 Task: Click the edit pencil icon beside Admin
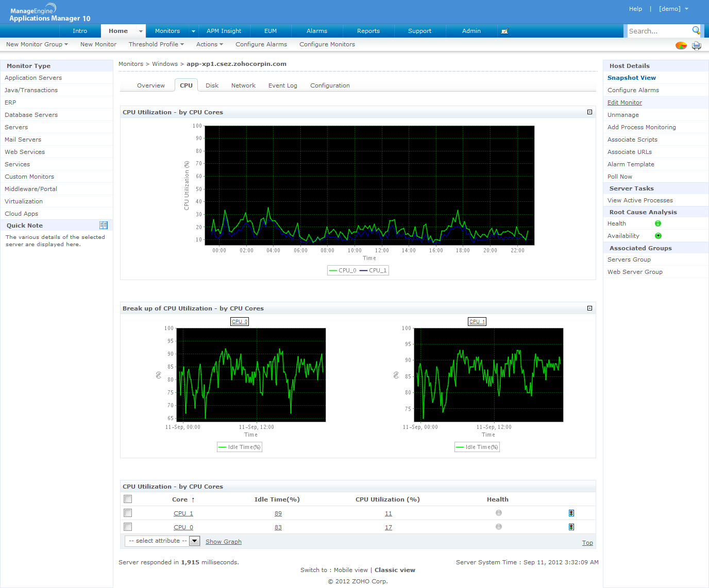[504, 31]
